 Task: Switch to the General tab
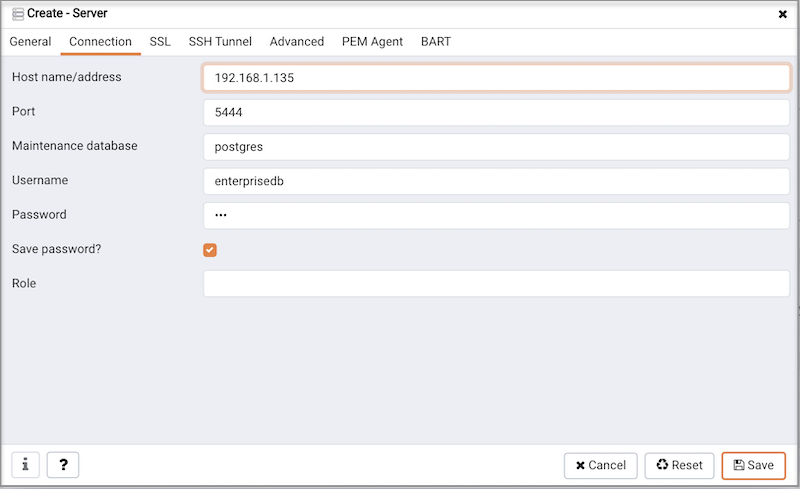click(x=30, y=42)
